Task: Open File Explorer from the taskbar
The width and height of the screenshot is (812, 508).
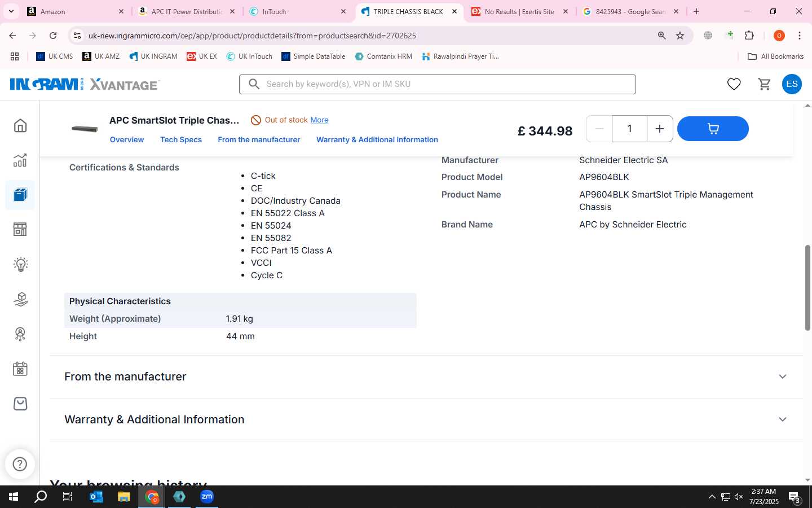Action: coord(123,497)
